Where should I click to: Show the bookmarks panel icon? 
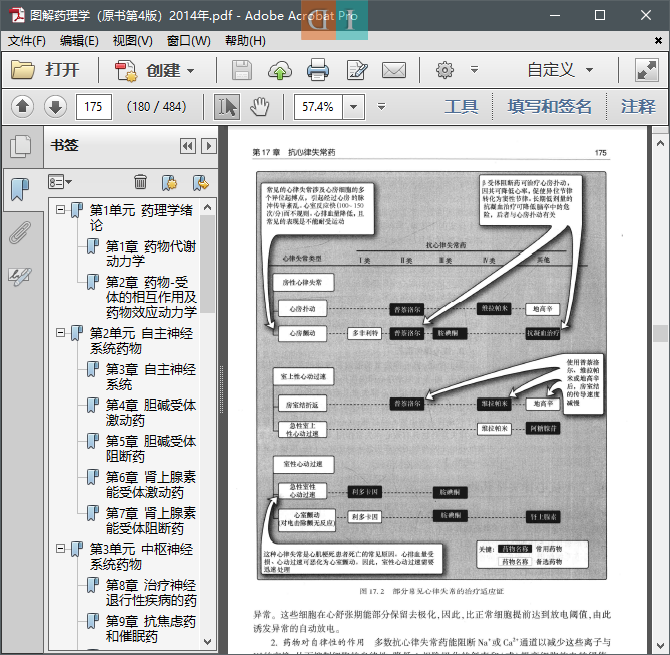20,189
